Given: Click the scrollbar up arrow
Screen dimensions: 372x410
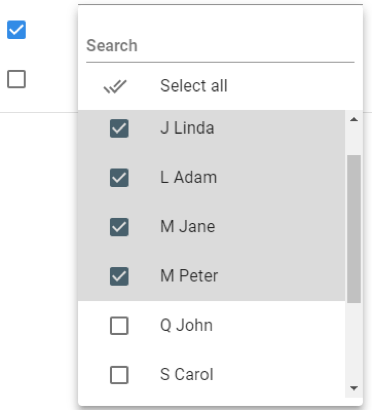Looking at the screenshot, I should point(354,119).
